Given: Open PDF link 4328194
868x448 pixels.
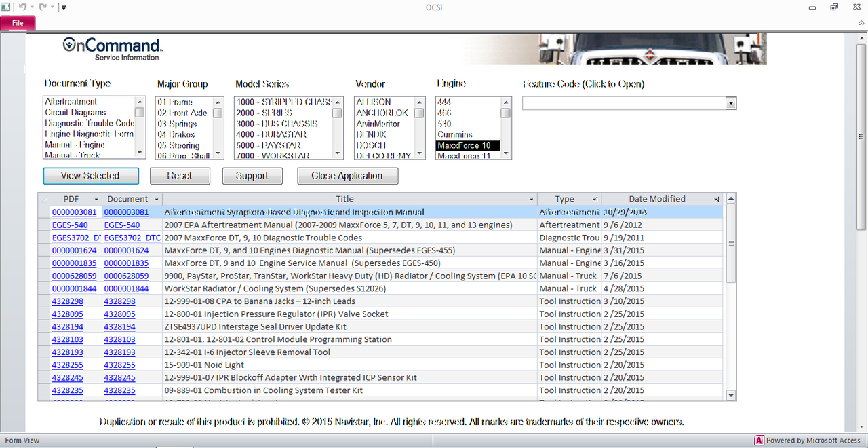Looking at the screenshot, I should click(x=68, y=327).
